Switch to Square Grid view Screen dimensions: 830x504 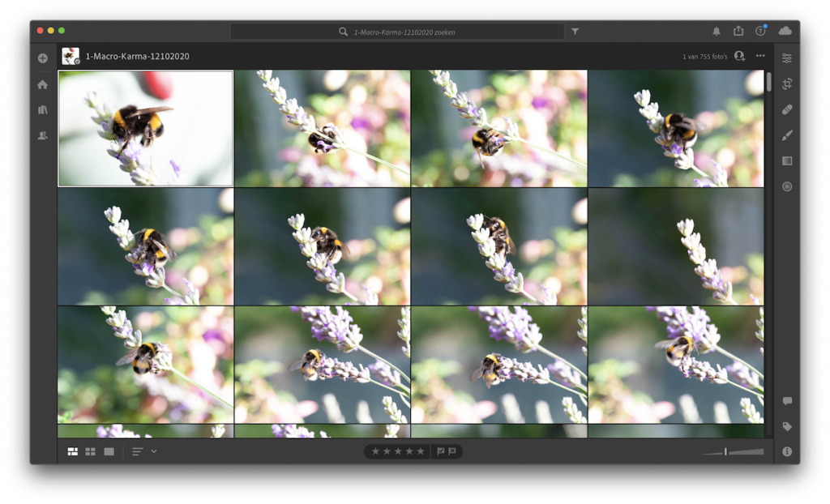(91, 451)
